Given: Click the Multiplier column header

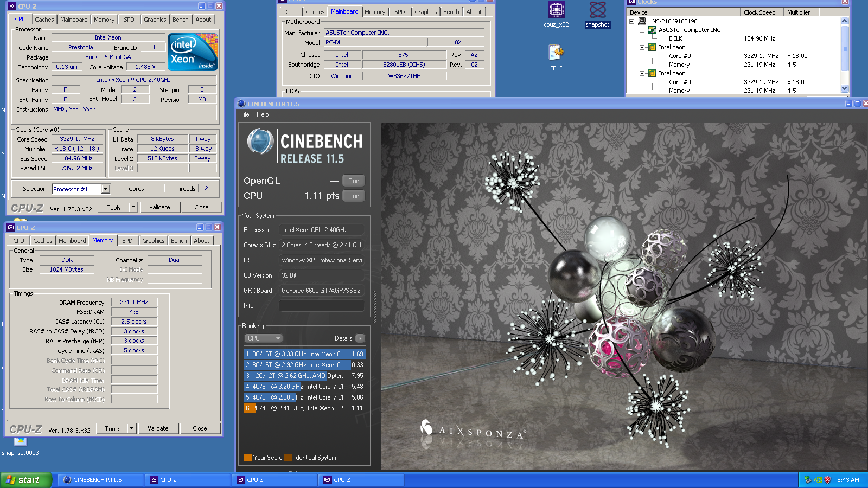Looking at the screenshot, I should (801, 12).
